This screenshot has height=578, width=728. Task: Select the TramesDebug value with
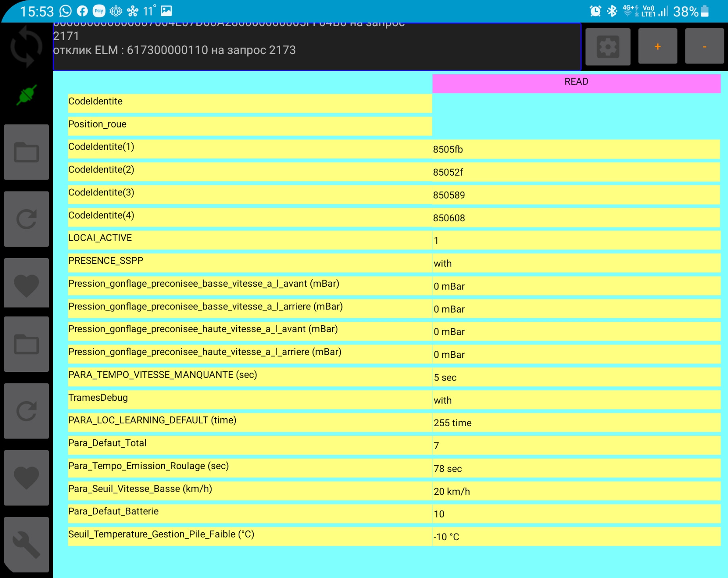tap(576, 400)
